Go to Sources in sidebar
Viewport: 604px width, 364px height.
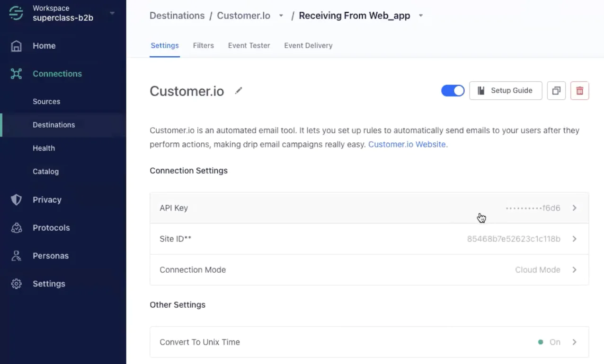click(46, 102)
